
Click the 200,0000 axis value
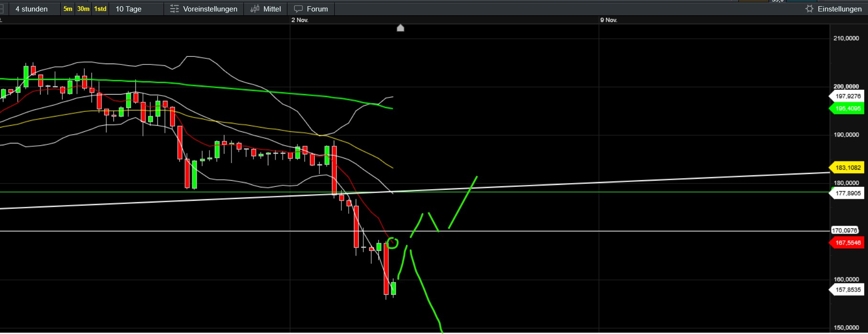[x=846, y=86]
